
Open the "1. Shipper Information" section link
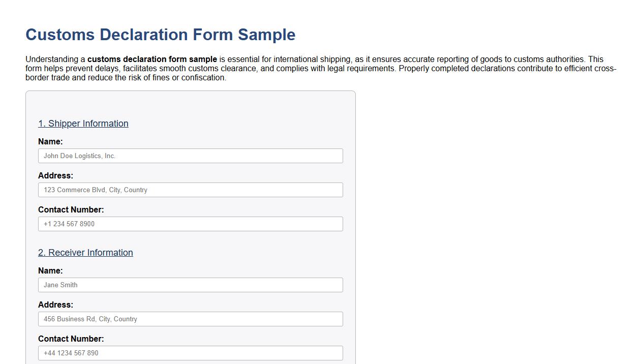point(83,124)
